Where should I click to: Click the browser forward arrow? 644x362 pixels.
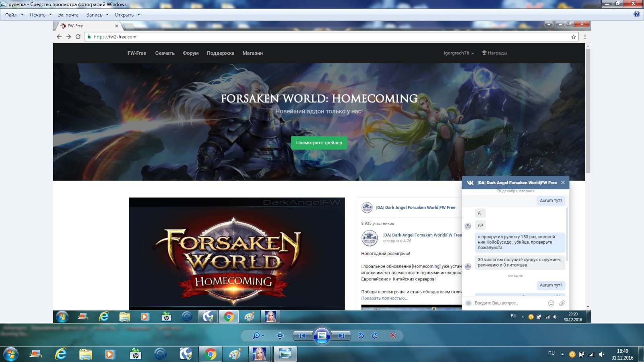pos(68,37)
